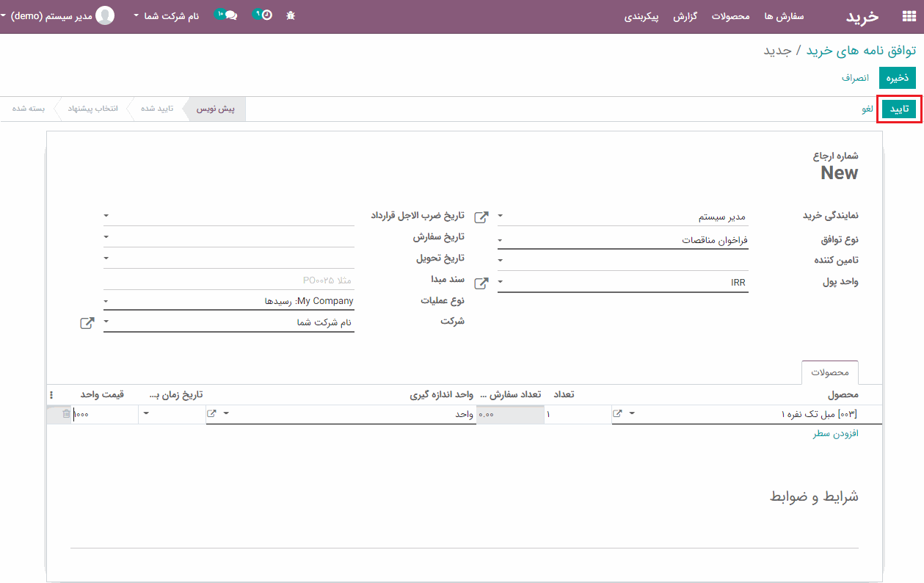Open the debug bug icon
This screenshot has height=583, width=924.
(291, 15)
